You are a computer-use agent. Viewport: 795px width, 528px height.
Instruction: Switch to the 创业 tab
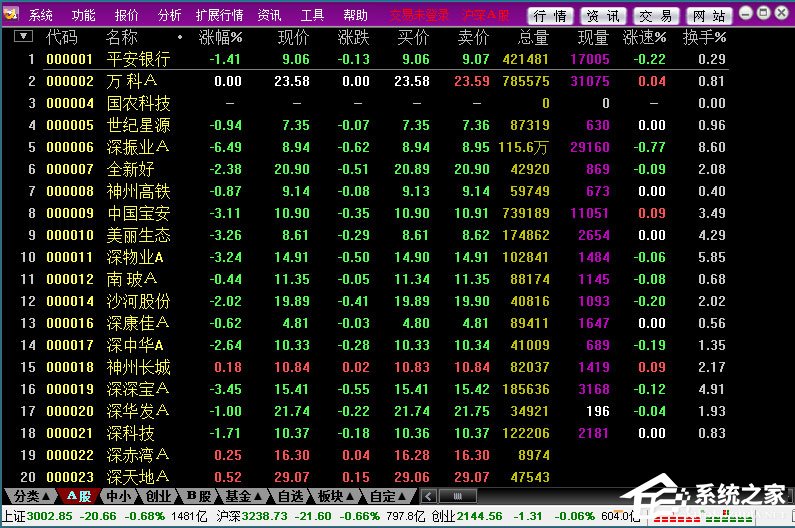tap(158, 496)
